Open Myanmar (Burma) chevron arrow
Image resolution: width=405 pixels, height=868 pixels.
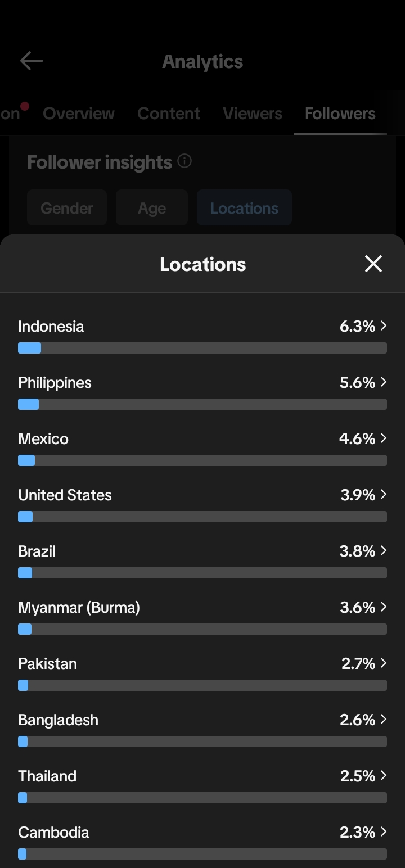[x=384, y=607]
